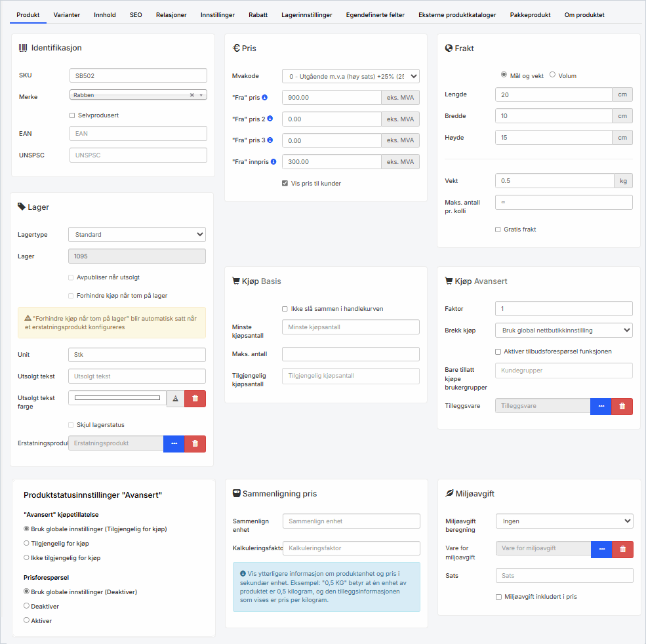
Task: Tick the Gratis frakt checkbox
Action: click(x=498, y=230)
